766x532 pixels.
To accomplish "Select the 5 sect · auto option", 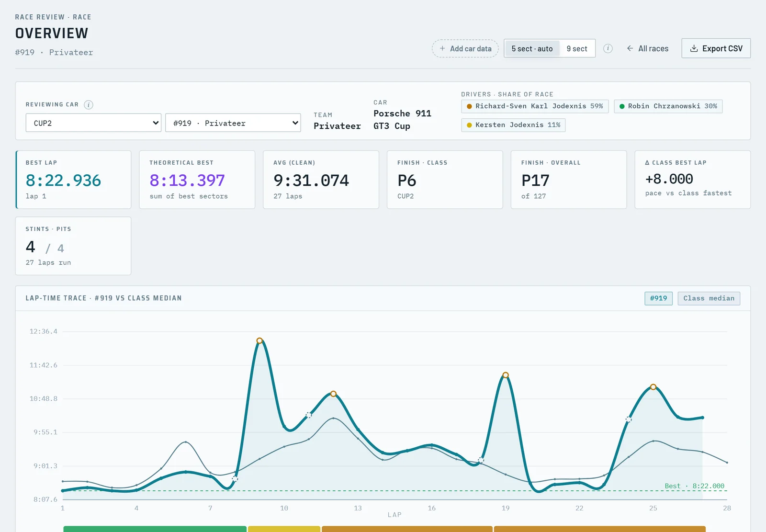I will 532,48.
